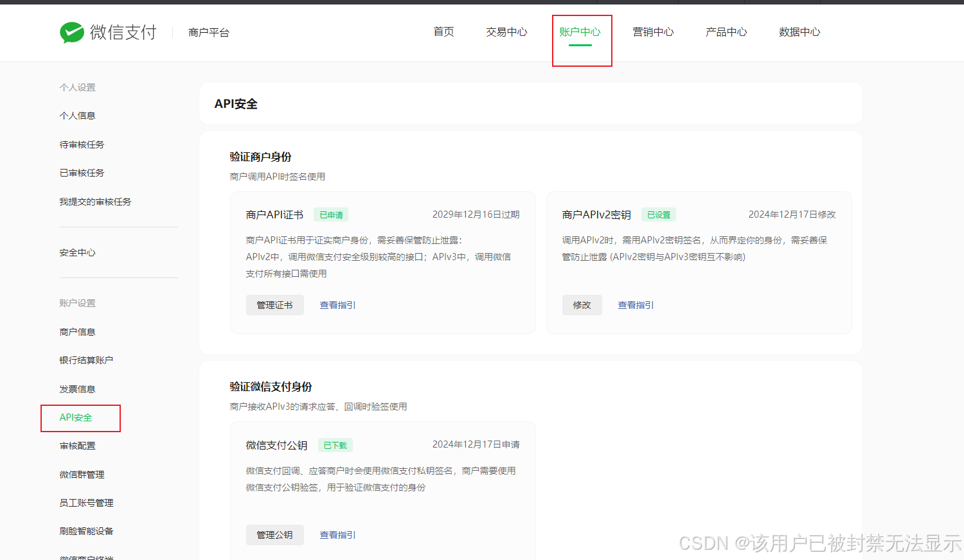
Task: Open 查看指引 link for 微信支付公钥
Action: [338, 535]
